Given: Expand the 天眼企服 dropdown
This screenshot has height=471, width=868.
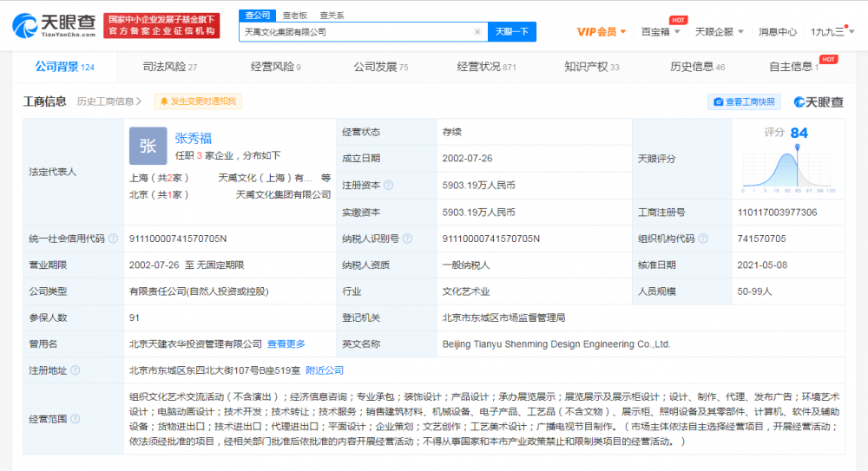Looking at the screenshot, I should pyautogui.click(x=718, y=32).
